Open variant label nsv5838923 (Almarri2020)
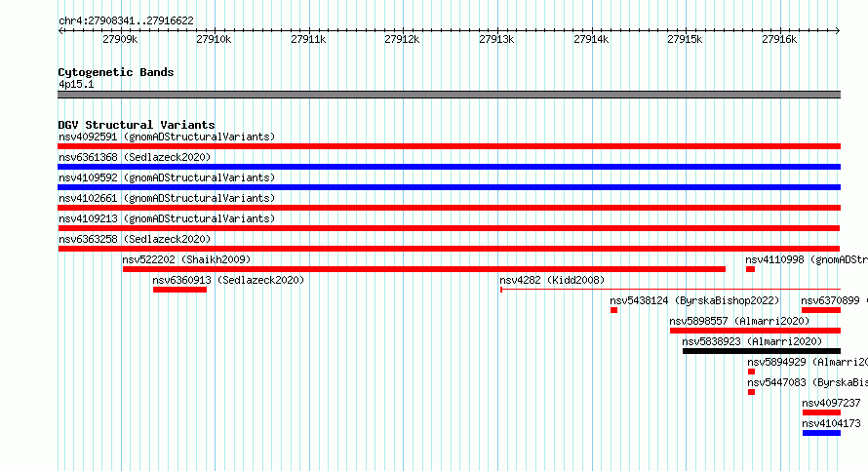The height and width of the screenshot is (471, 868). pyautogui.click(x=752, y=341)
